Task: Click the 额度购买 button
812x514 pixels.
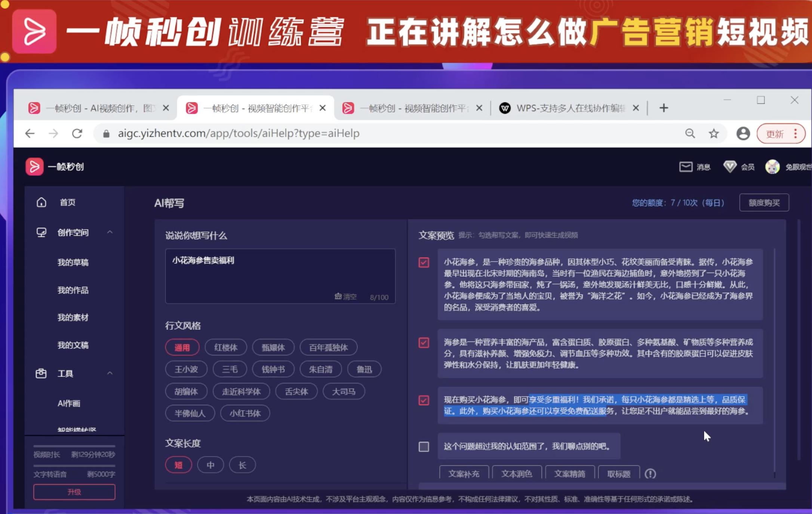Action: tap(764, 202)
